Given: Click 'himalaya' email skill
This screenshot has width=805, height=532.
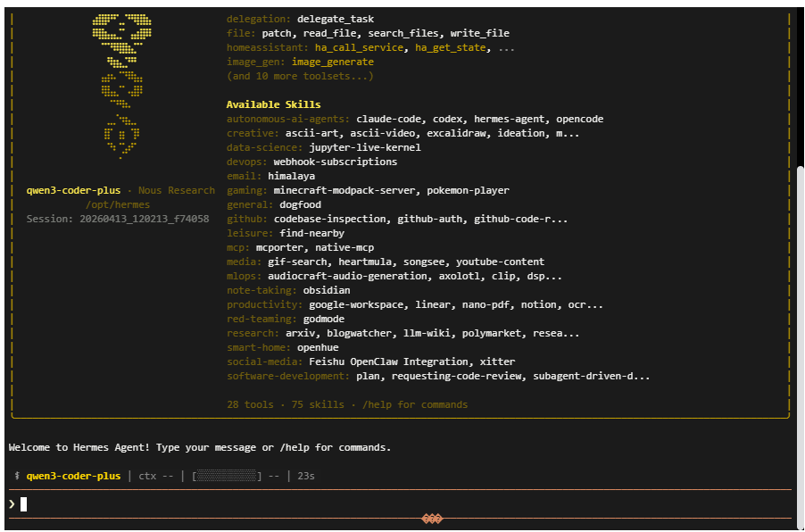Looking at the screenshot, I should (292, 177).
